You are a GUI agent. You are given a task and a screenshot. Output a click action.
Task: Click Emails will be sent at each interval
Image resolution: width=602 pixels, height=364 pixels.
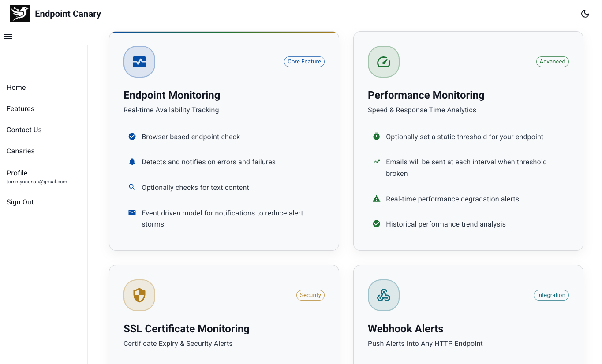pos(466,168)
